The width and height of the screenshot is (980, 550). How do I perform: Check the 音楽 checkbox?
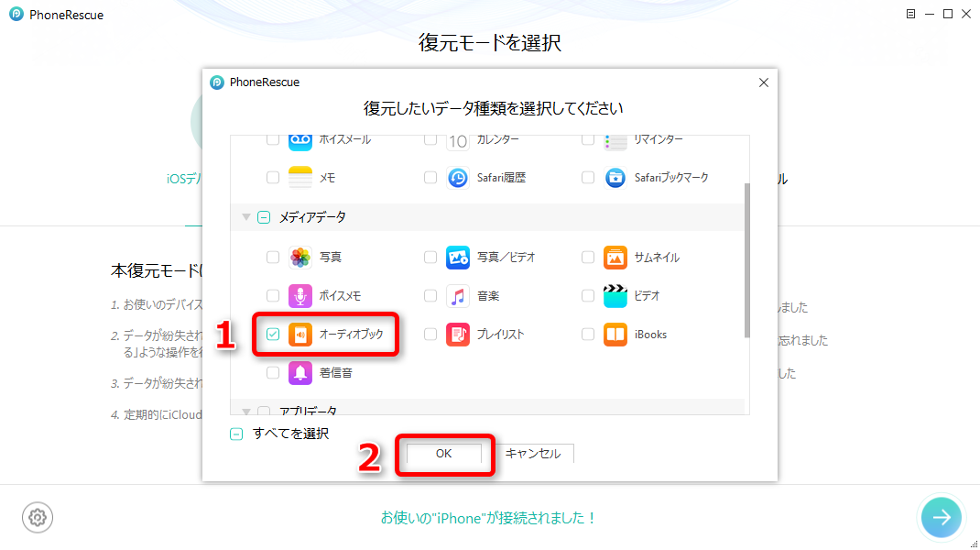pyautogui.click(x=430, y=296)
